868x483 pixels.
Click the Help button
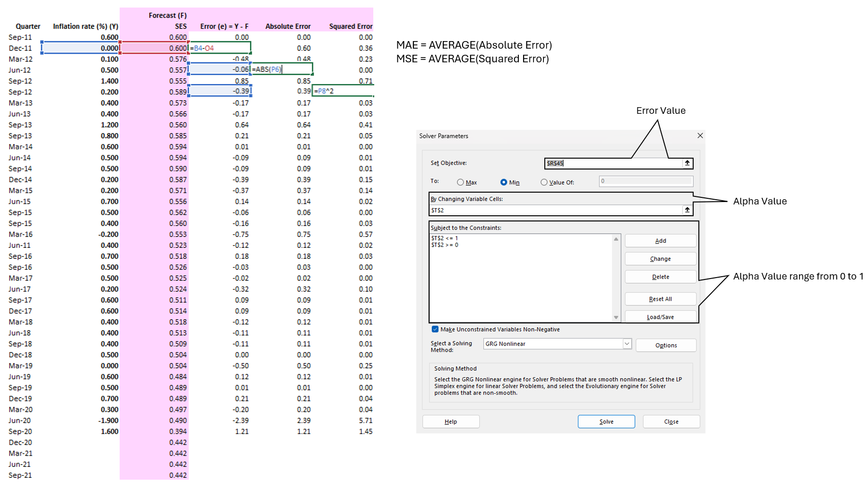click(451, 422)
